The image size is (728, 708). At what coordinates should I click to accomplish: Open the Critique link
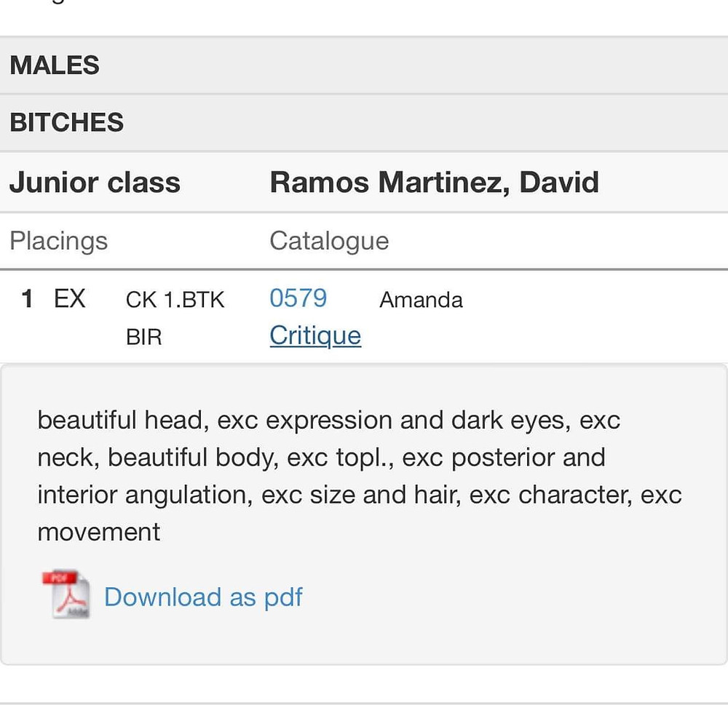tap(315, 336)
